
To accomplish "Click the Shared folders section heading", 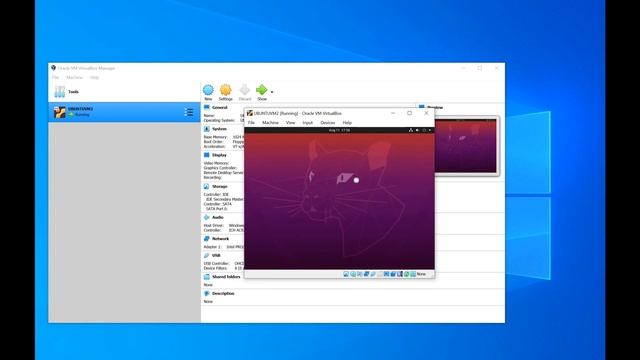I will pos(226,277).
